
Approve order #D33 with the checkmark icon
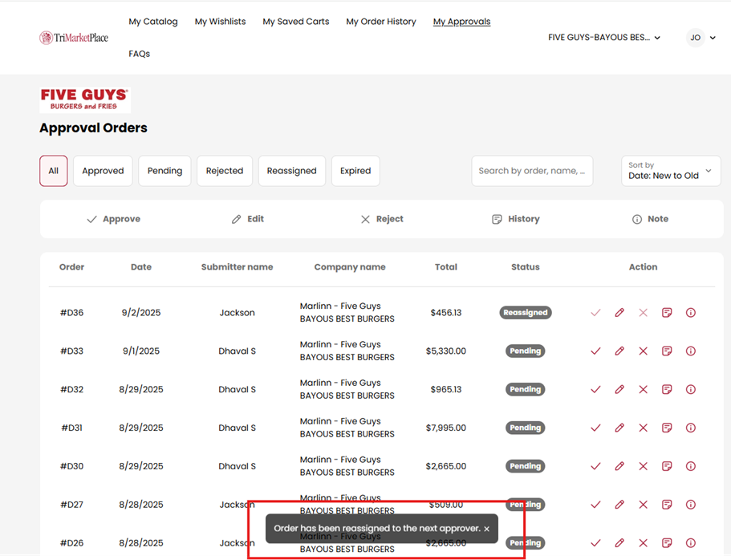coord(595,351)
